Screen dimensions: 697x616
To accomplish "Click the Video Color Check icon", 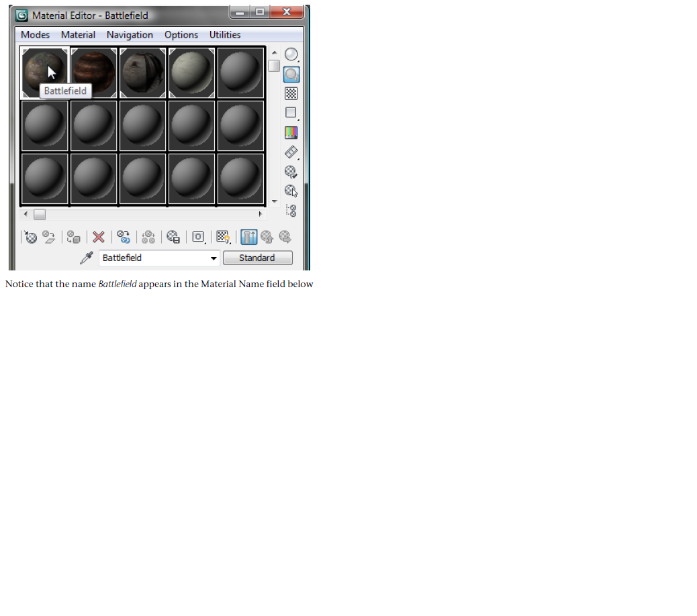I will click(291, 132).
